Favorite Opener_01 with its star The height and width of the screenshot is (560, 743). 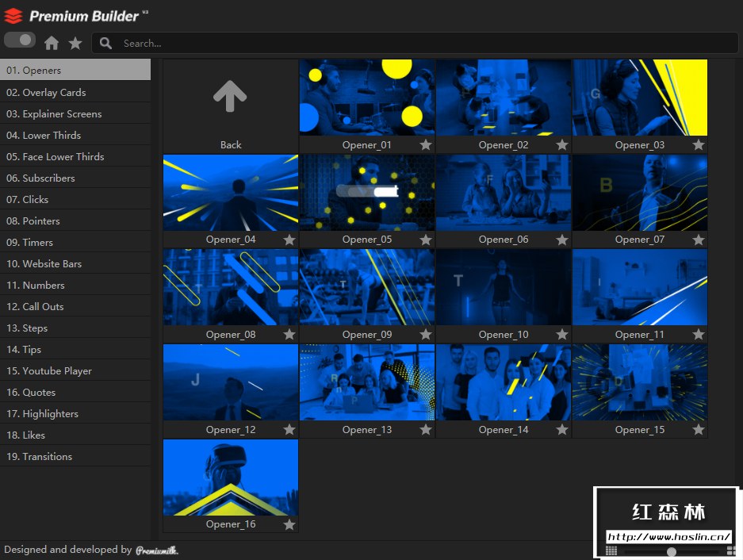(x=426, y=144)
